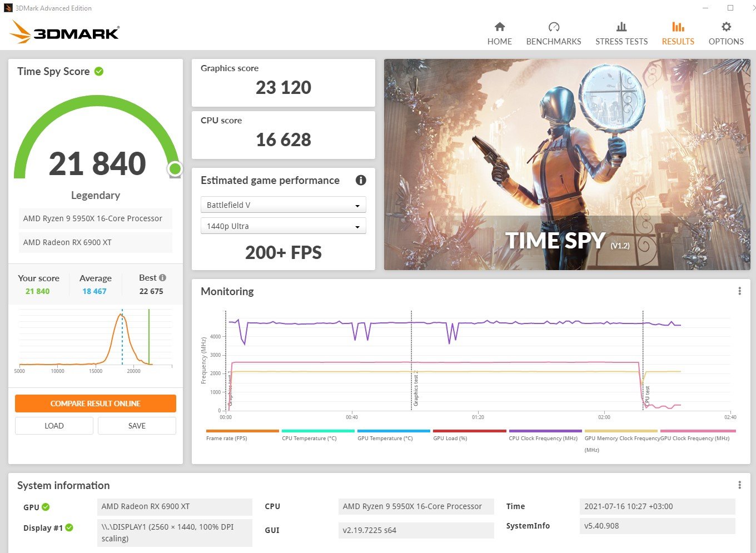Select the HOME tab
The height and width of the screenshot is (553, 756).
click(500, 42)
